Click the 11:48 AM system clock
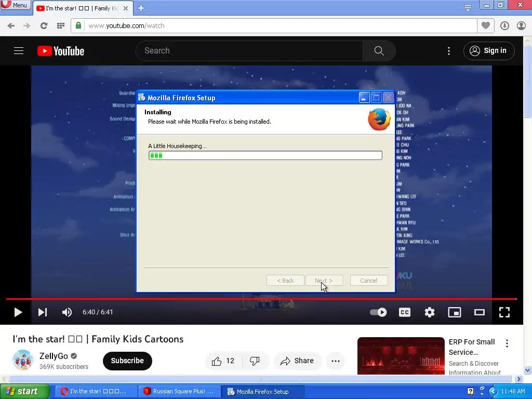The height and width of the screenshot is (399, 532). pos(513,391)
